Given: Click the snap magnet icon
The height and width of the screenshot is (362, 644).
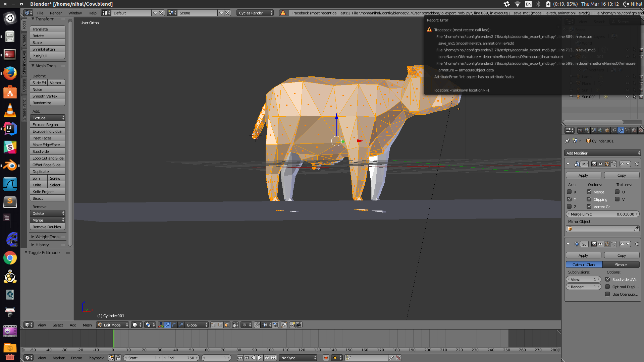Looking at the screenshot, I should (257, 325).
